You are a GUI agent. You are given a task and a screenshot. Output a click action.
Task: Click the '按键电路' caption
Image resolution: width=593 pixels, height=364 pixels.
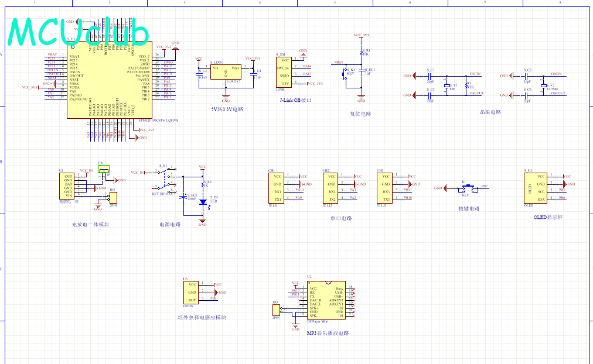pyautogui.click(x=469, y=209)
